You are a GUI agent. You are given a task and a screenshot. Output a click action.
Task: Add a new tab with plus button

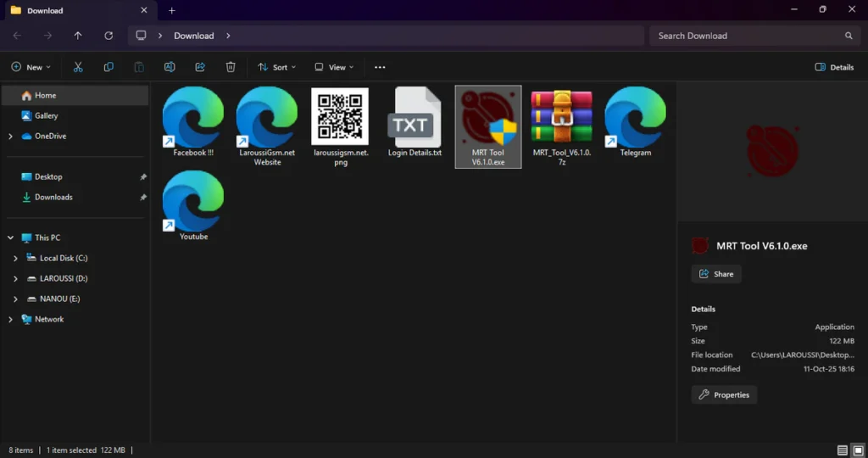pyautogui.click(x=171, y=10)
